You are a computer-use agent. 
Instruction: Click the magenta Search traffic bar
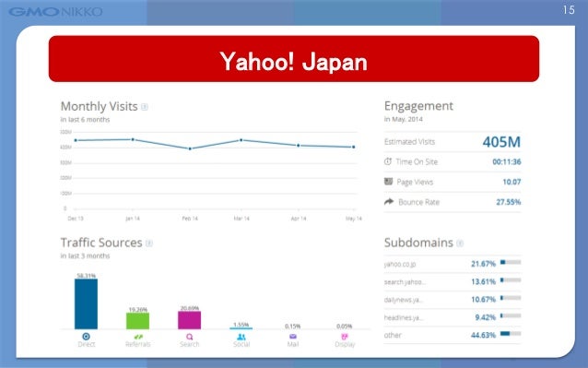pyautogui.click(x=189, y=320)
